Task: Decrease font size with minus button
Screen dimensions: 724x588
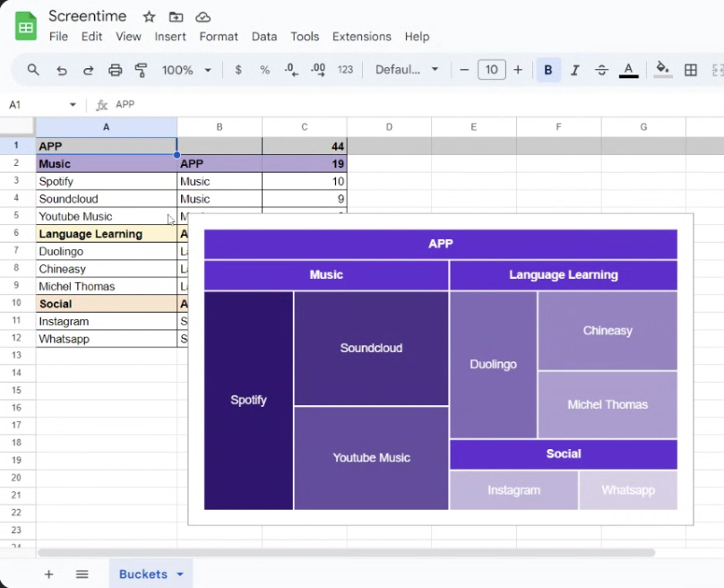Action: coord(464,70)
